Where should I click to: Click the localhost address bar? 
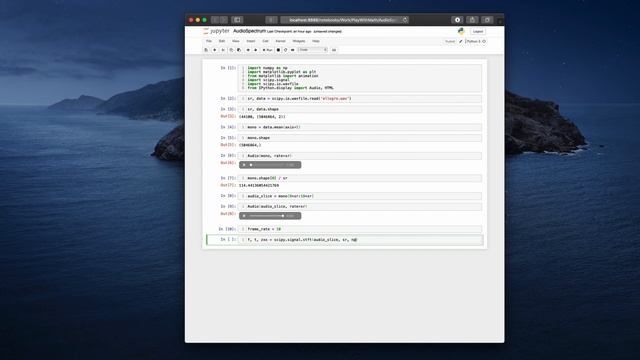[x=343, y=20]
